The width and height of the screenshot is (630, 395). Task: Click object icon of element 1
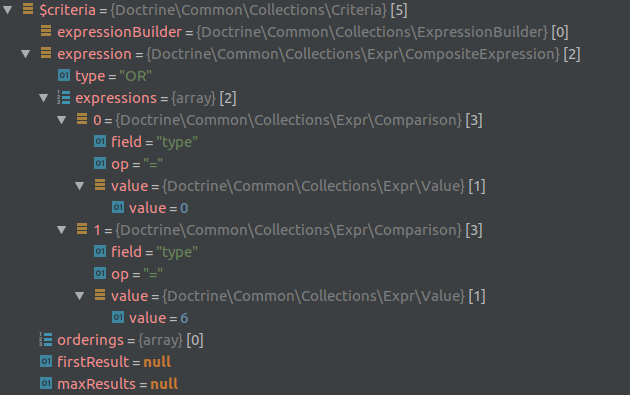pyautogui.click(x=82, y=229)
